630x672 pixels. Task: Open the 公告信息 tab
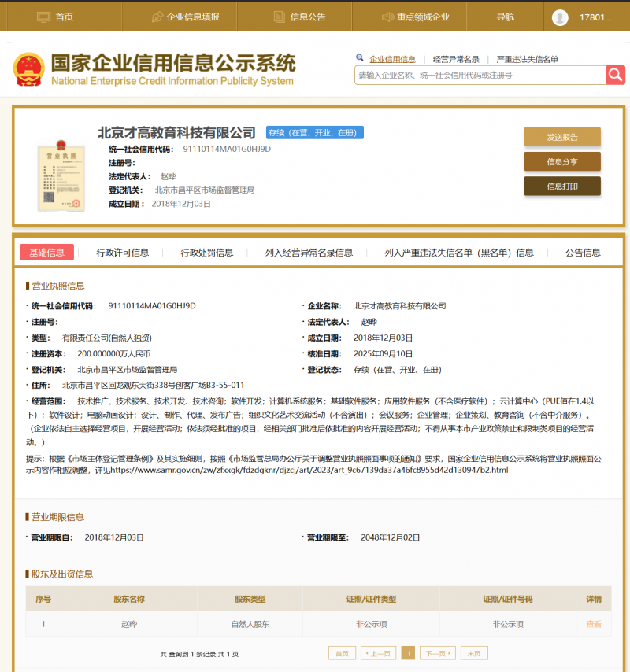tap(583, 253)
